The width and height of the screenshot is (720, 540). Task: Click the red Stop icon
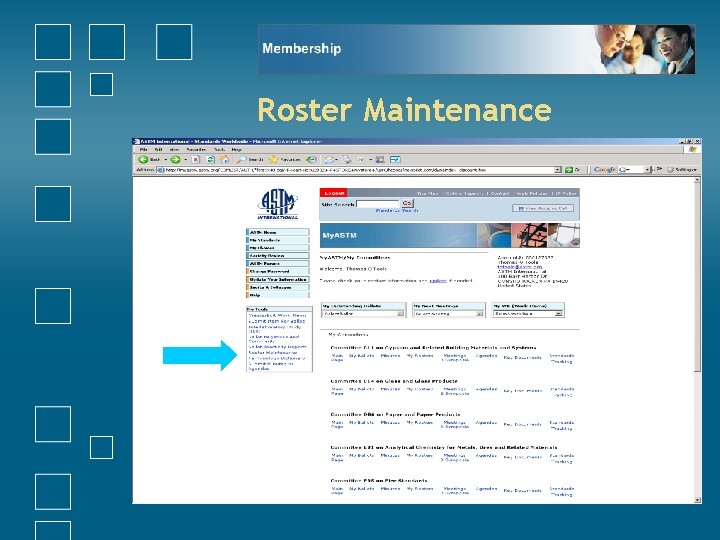point(196,159)
